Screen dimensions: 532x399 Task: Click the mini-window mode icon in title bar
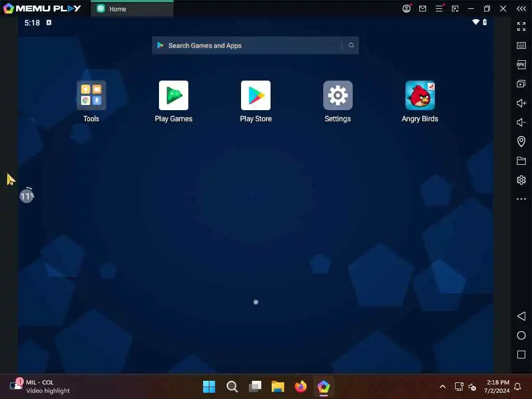455,8
